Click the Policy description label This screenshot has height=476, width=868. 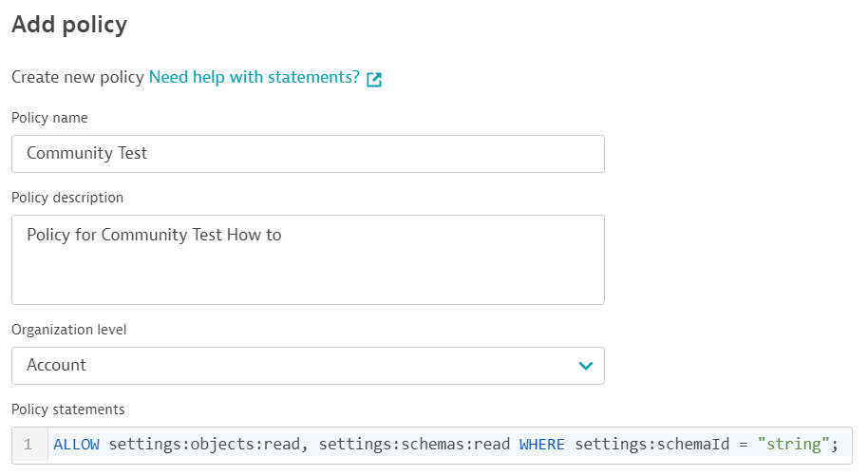tap(67, 198)
